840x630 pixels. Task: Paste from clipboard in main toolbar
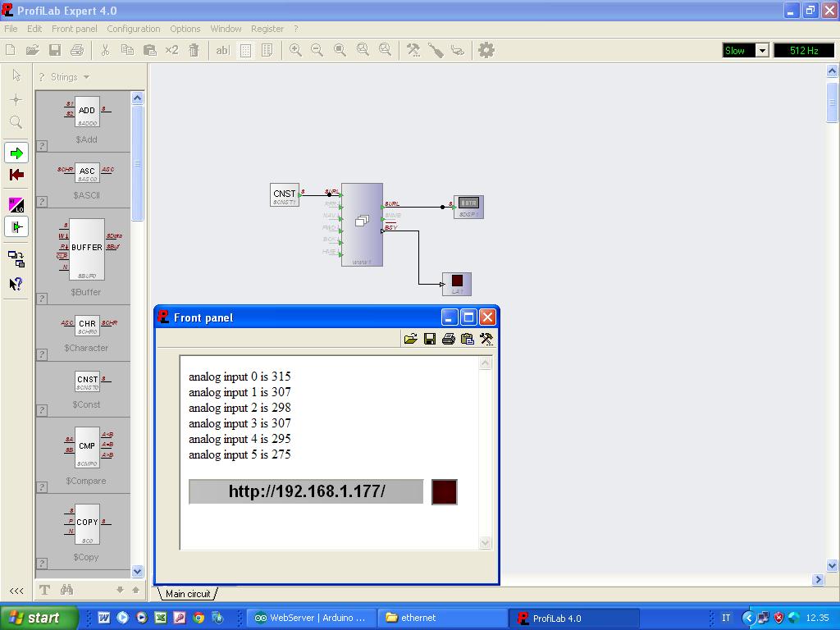[x=149, y=50]
